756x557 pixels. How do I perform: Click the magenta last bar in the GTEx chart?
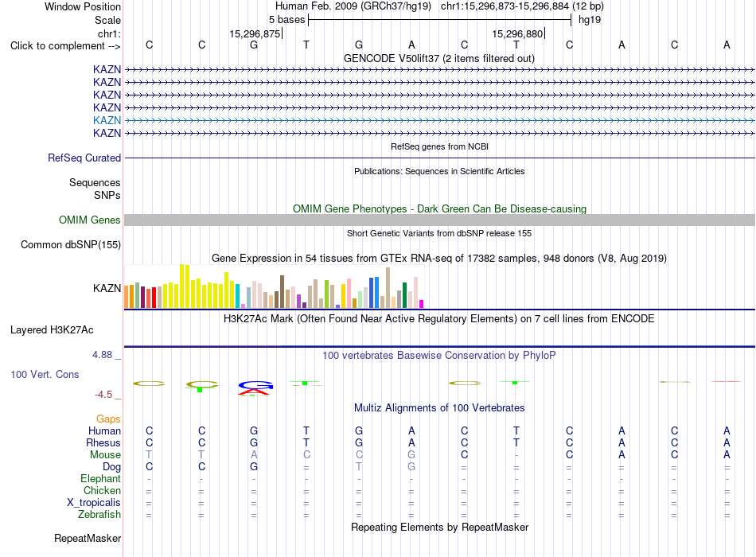point(422,304)
